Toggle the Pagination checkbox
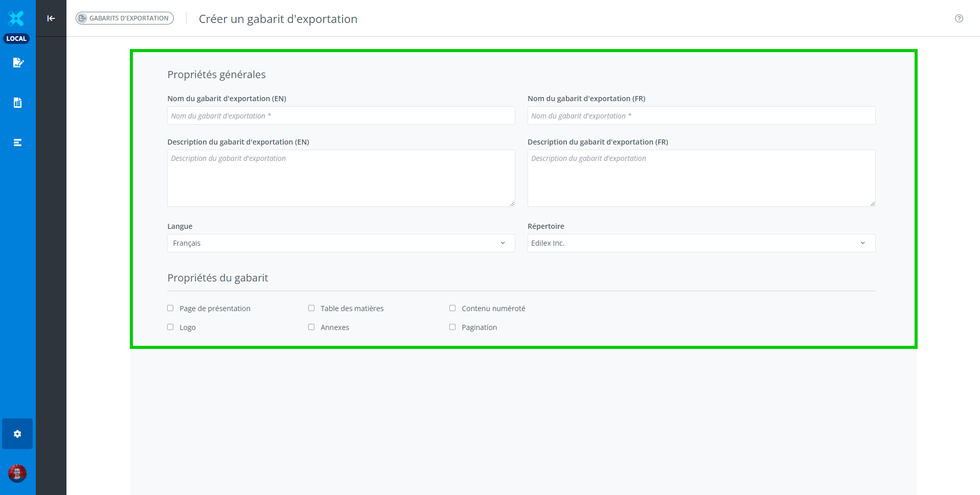Image resolution: width=980 pixels, height=495 pixels. click(452, 327)
